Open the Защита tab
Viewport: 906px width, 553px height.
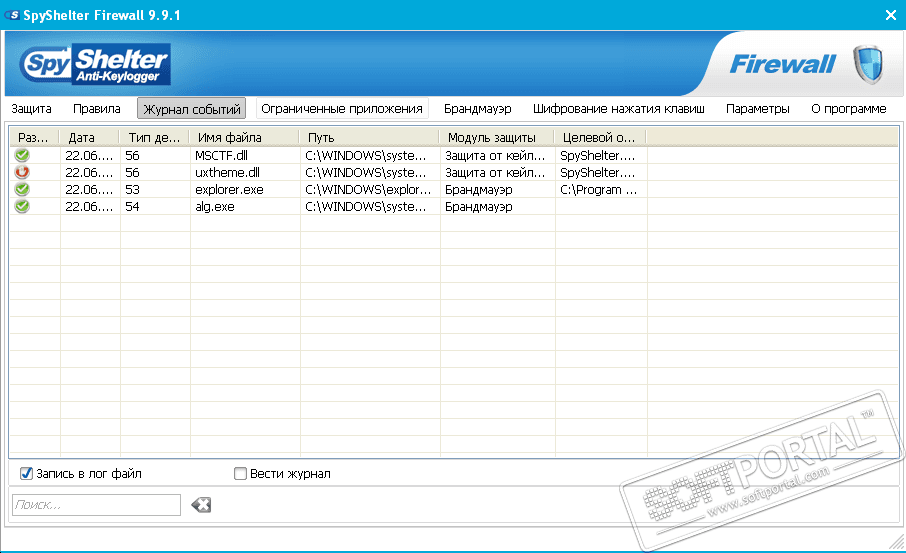[31, 109]
